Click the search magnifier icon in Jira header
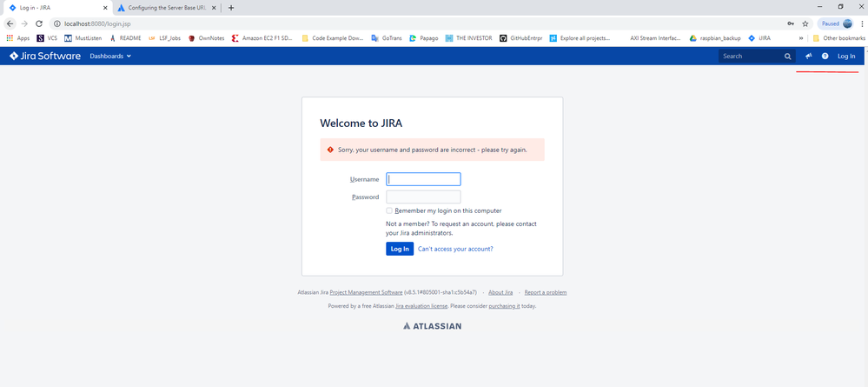 point(787,57)
